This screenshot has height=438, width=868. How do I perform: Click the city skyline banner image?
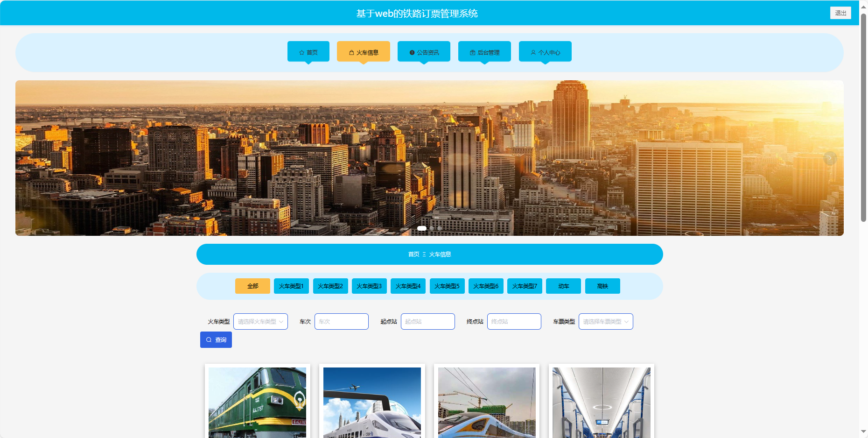429,158
